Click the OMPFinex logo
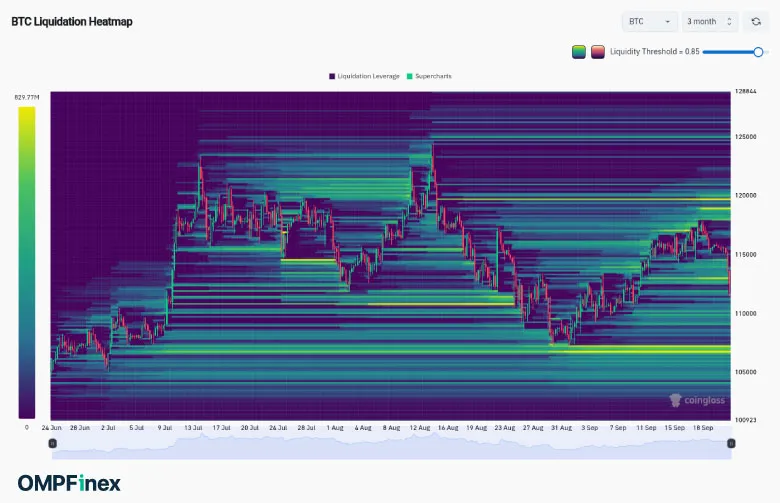The height and width of the screenshot is (503, 780). tap(69, 483)
